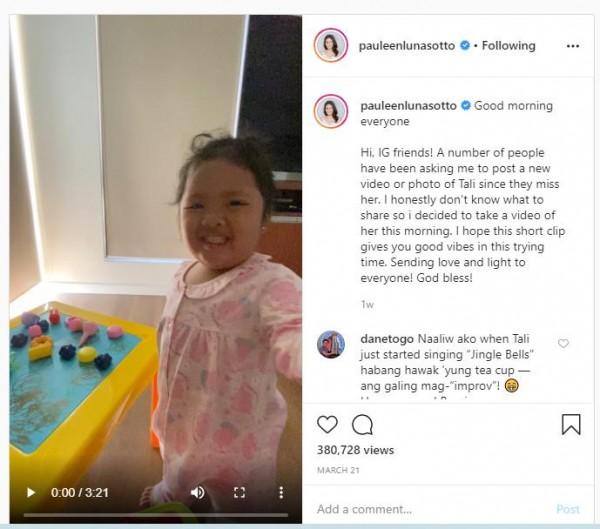Screen dimensions: 600x529
Task: Click the video progress bar
Action: (156, 515)
